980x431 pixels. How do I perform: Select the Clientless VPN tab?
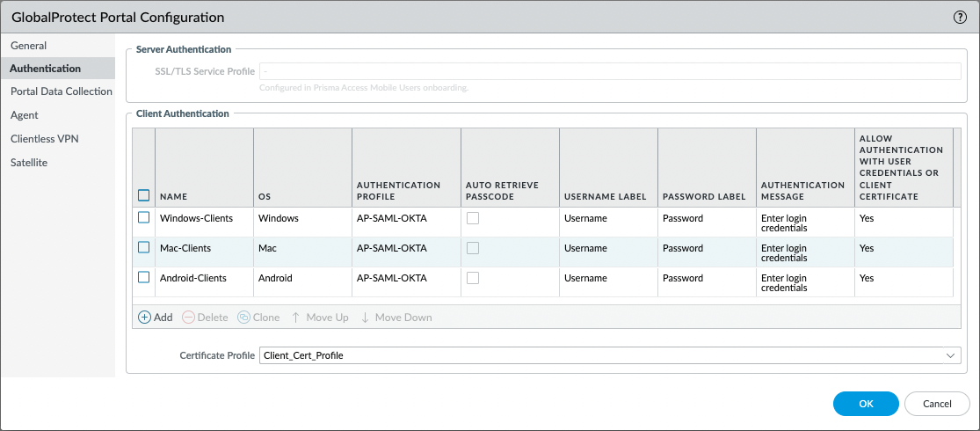tap(45, 139)
